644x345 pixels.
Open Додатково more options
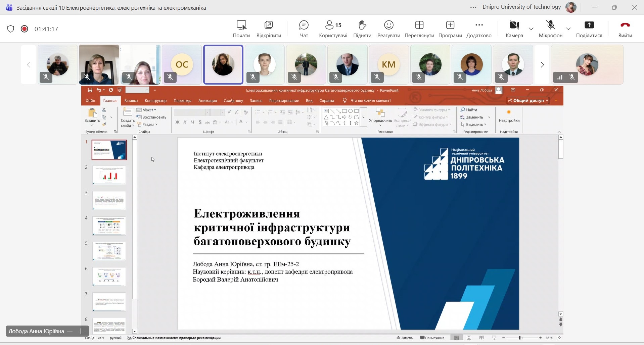479,29
